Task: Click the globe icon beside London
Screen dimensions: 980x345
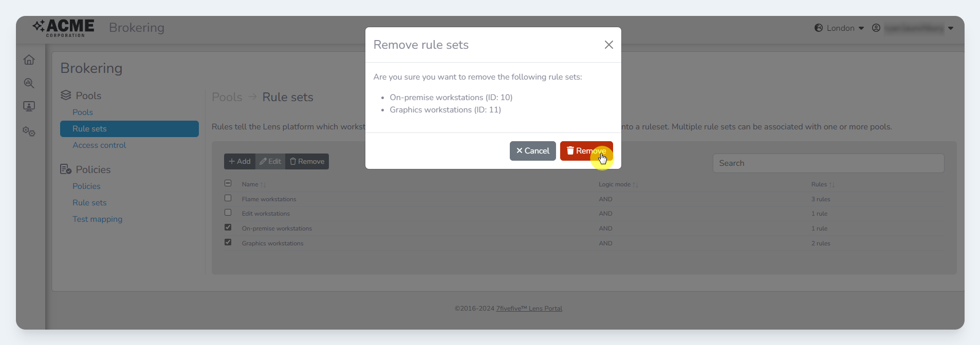Action: coord(819,28)
